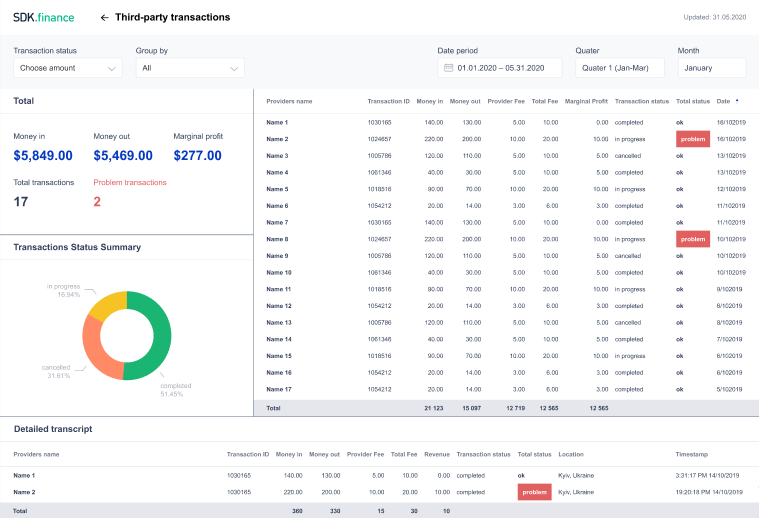The image size is (759, 518).
Task: Select the Name 3 provider row
Action: (506, 156)
